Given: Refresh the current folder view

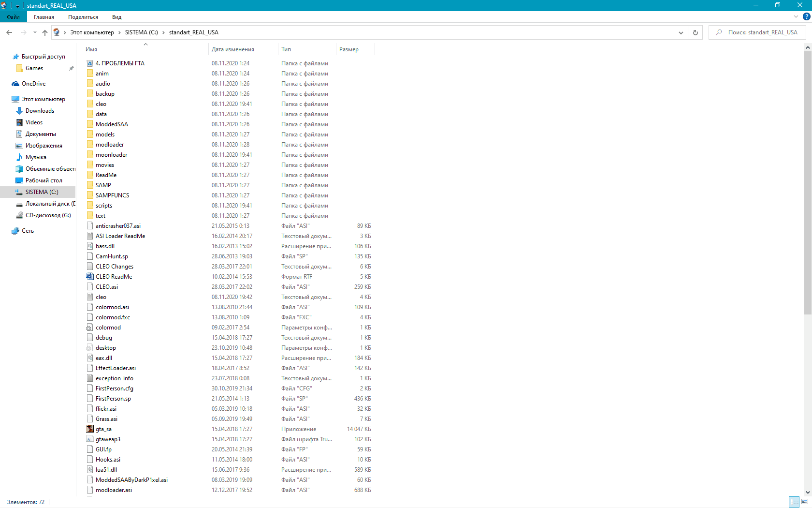Looking at the screenshot, I should [x=696, y=32].
